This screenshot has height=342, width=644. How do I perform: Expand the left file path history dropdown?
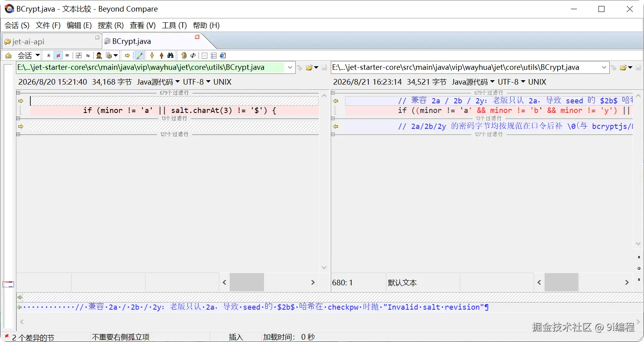(290, 67)
